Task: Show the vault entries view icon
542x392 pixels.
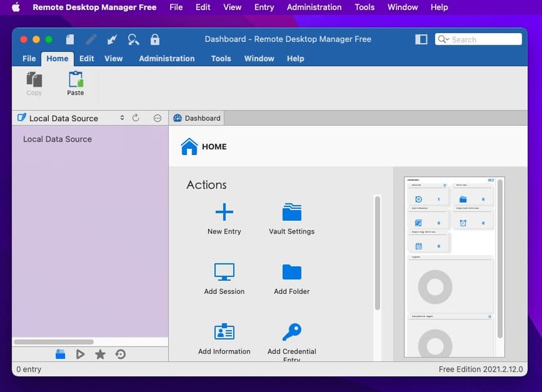Action: point(60,354)
